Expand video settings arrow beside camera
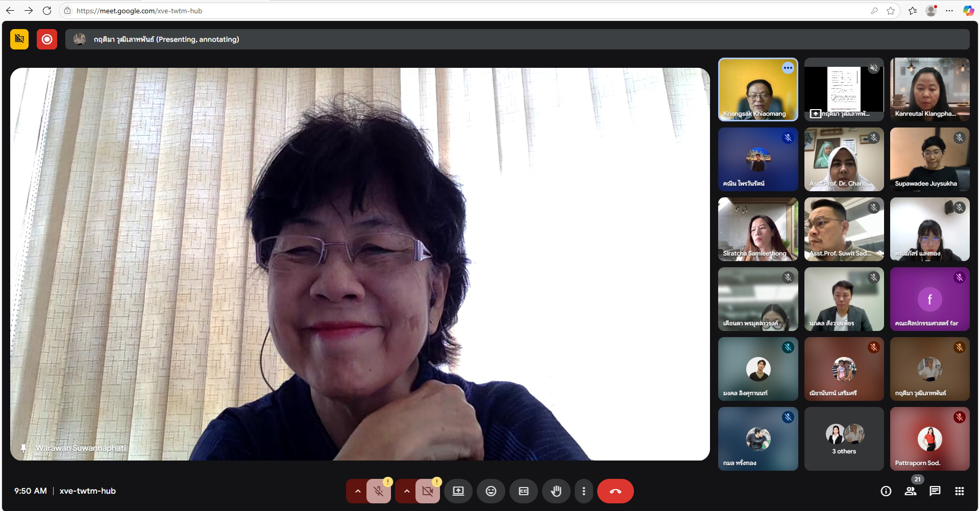 click(407, 491)
